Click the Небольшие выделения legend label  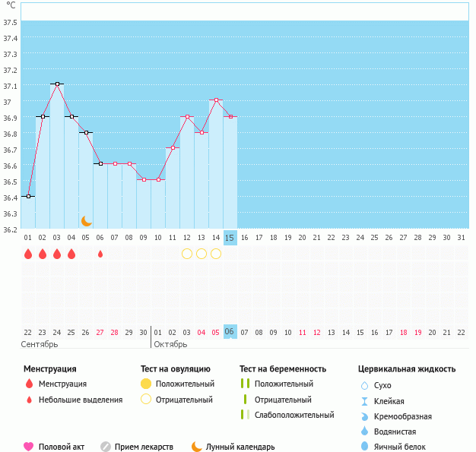pyautogui.click(x=80, y=400)
